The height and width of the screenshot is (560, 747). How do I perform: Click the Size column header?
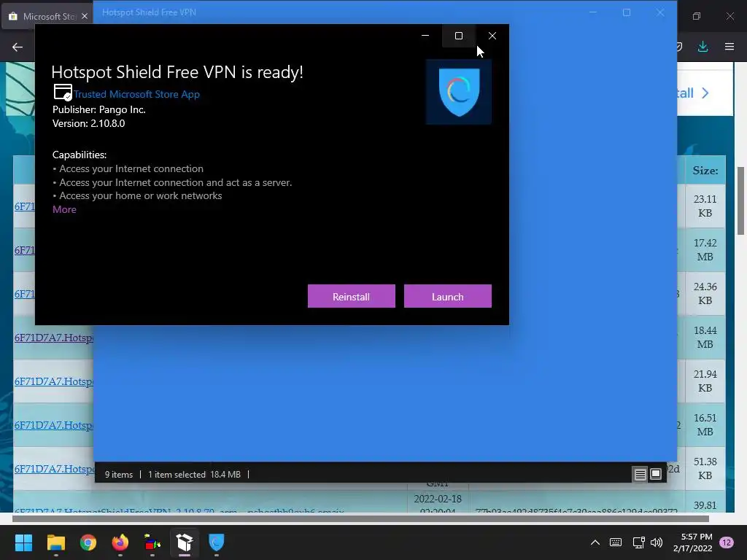coord(705,171)
